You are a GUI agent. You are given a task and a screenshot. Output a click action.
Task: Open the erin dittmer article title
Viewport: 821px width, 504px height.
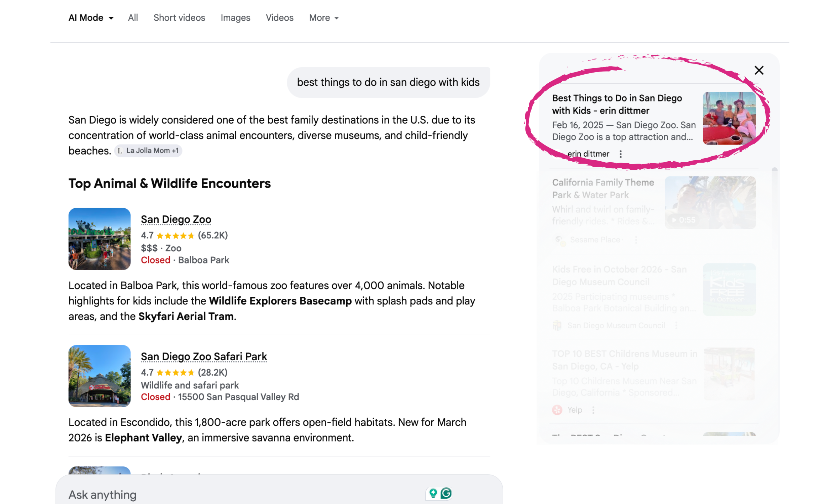coord(617,104)
